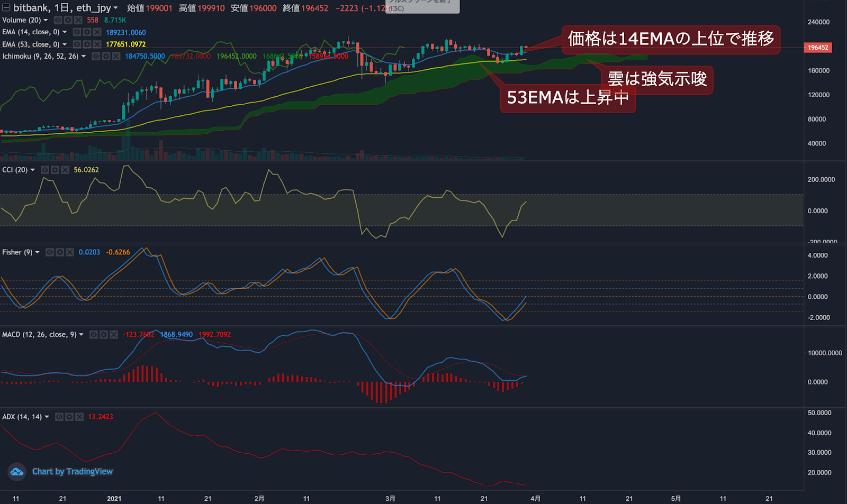Hide EMA (14, close, 0) via eye icon
847x504 pixels.
pyautogui.click(x=77, y=32)
